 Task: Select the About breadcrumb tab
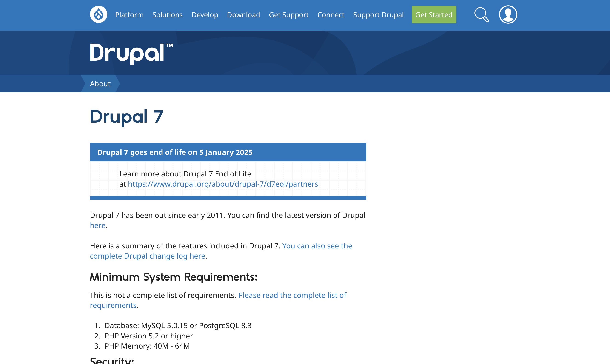point(100,84)
